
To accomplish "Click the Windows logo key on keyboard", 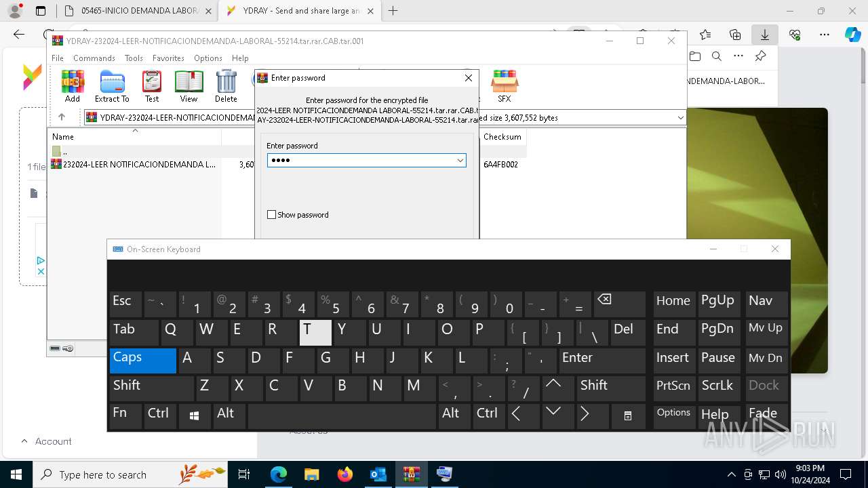I will (195, 416).
